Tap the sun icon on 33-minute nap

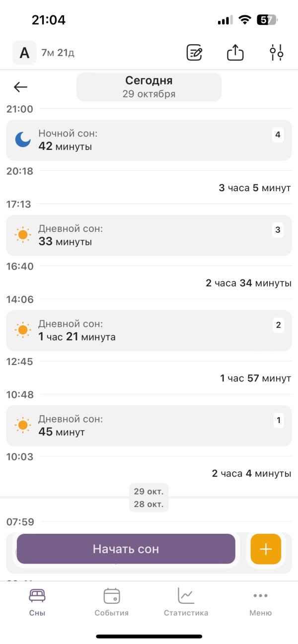pyautogui.click(x=23, y=235)
